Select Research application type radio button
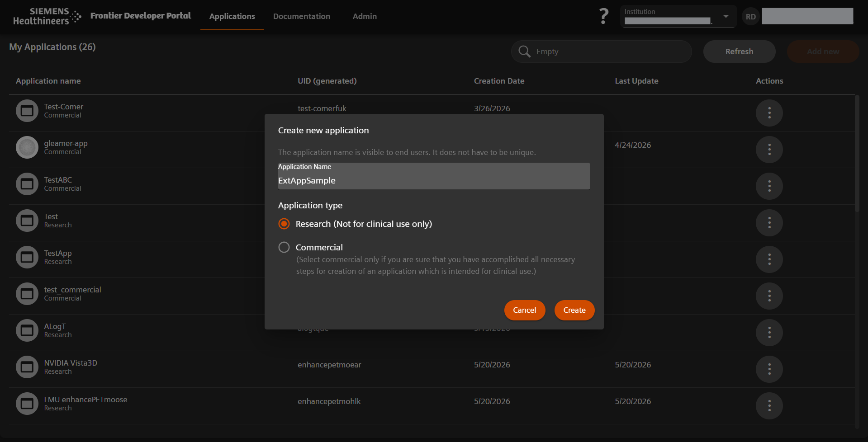The width and height of the screenshot is (868, 442). pyautogui.click(x=284, y=224)
